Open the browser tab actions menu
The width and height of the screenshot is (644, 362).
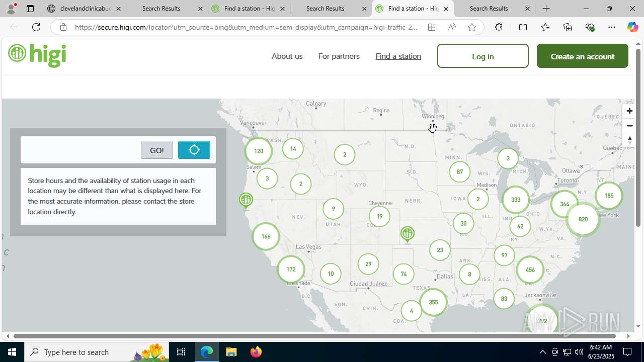30,9
